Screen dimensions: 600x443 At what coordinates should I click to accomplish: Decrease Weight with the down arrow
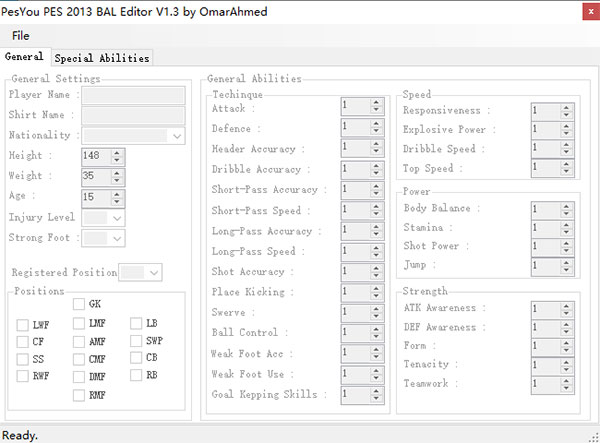(117, 180)
